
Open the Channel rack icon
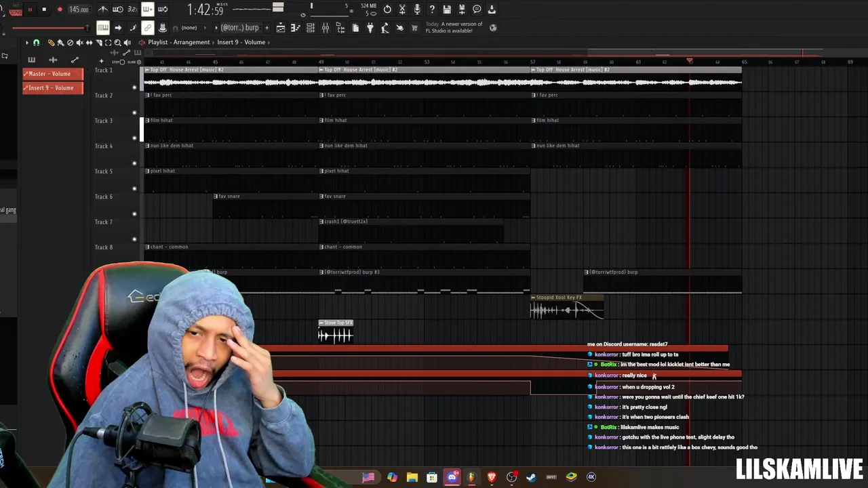click(x=310, y=28)
